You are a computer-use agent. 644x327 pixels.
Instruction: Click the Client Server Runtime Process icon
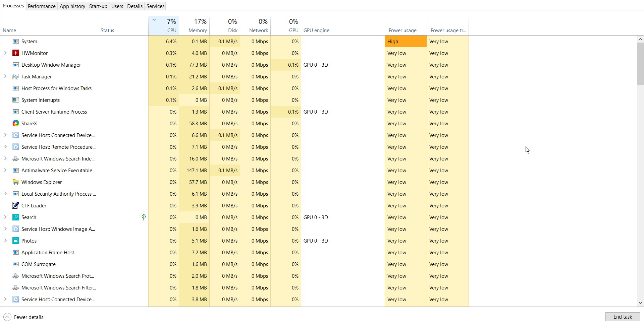tap(16, 112)
